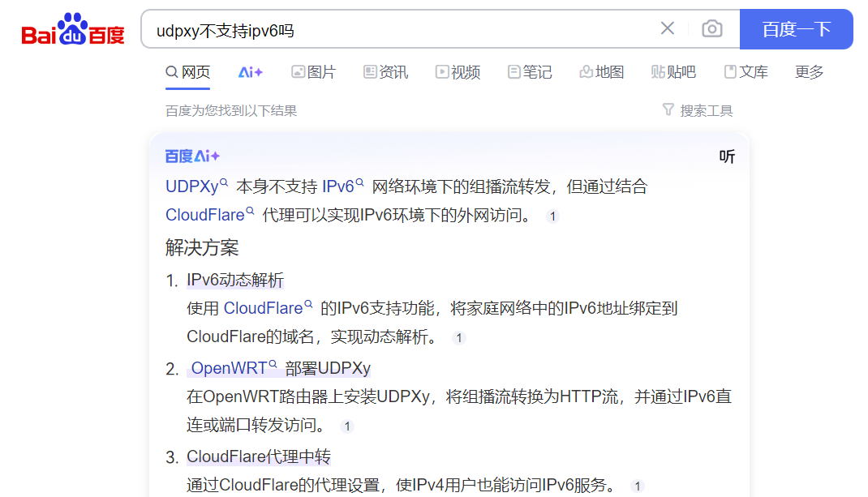This screenshot has height=497, width=868.
Task: Open the 更多 menu
Action: pos(809,72)
